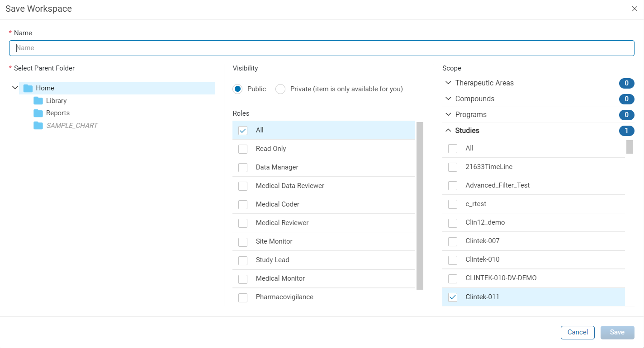Click the Studies count badge
The width and height of the screenshot is (644, 348).
[627, 131]
